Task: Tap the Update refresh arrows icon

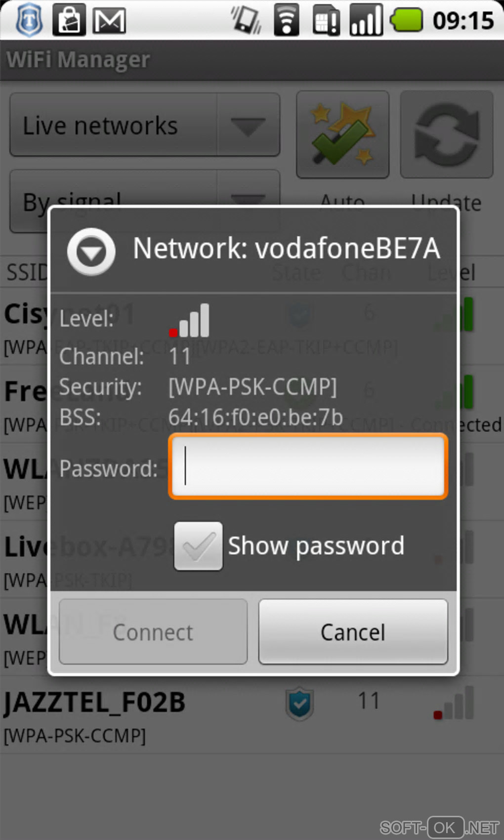Action: click(x=447, y=134)
